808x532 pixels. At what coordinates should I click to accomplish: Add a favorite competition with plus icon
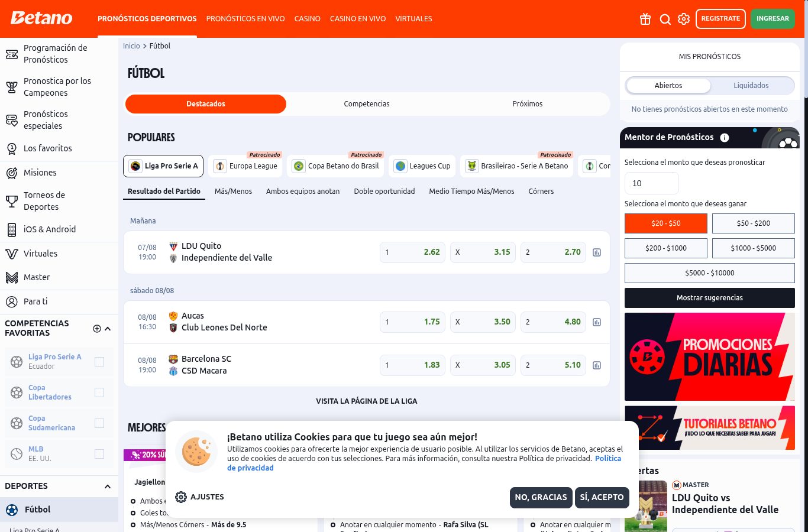pyautogui.click(x=97, y=329)
